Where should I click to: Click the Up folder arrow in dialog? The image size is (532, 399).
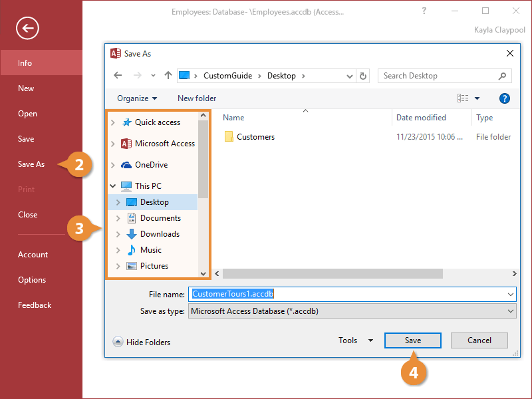168,76
